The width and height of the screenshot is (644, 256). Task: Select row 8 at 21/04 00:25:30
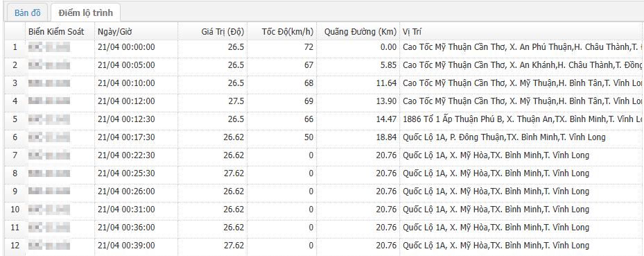pos(324,174)
